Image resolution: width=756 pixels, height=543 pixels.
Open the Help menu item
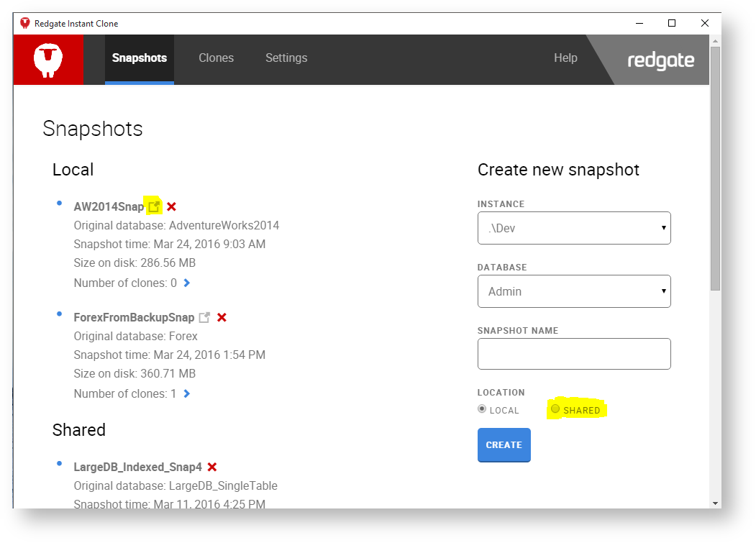[565, 58]
